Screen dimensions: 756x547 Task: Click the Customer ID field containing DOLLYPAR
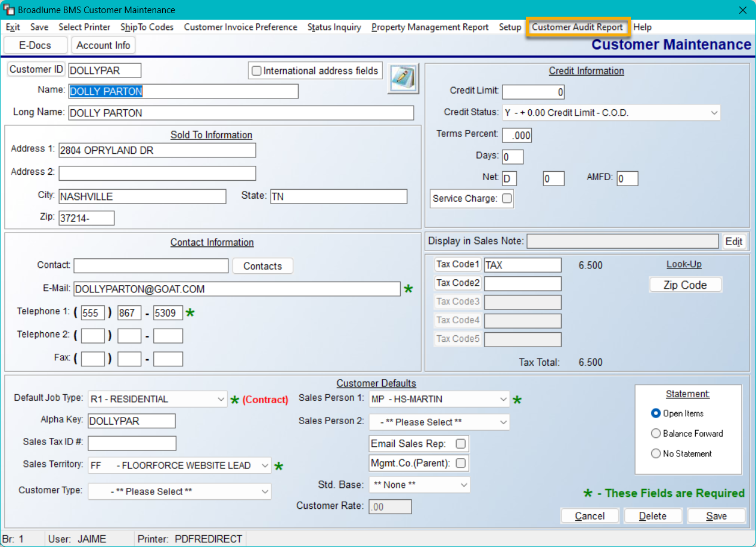(105, 70)
